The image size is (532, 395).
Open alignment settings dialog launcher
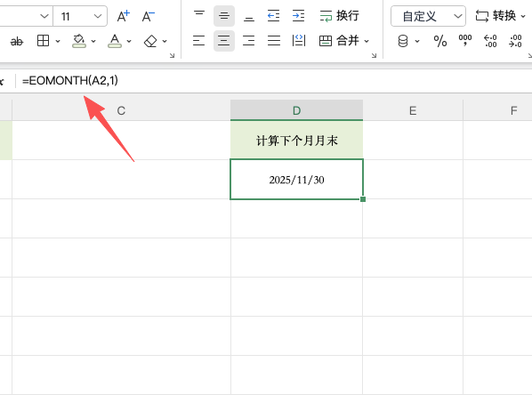click(374, 55)
